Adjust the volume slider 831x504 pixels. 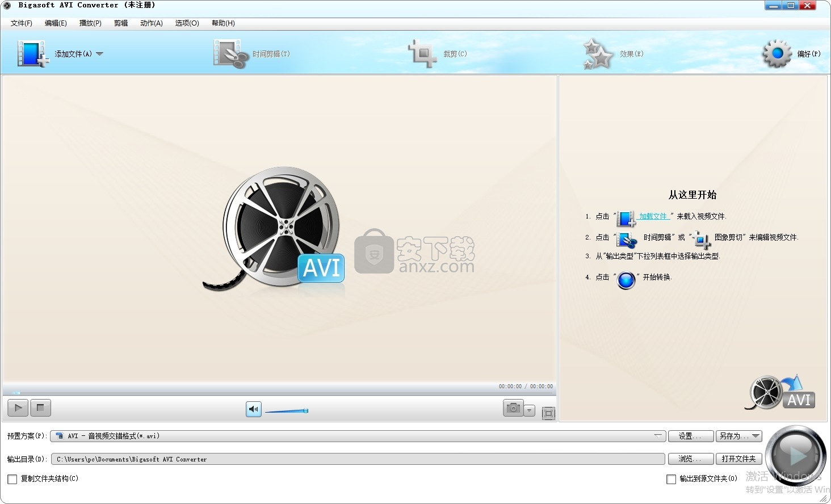coord(287,410)
